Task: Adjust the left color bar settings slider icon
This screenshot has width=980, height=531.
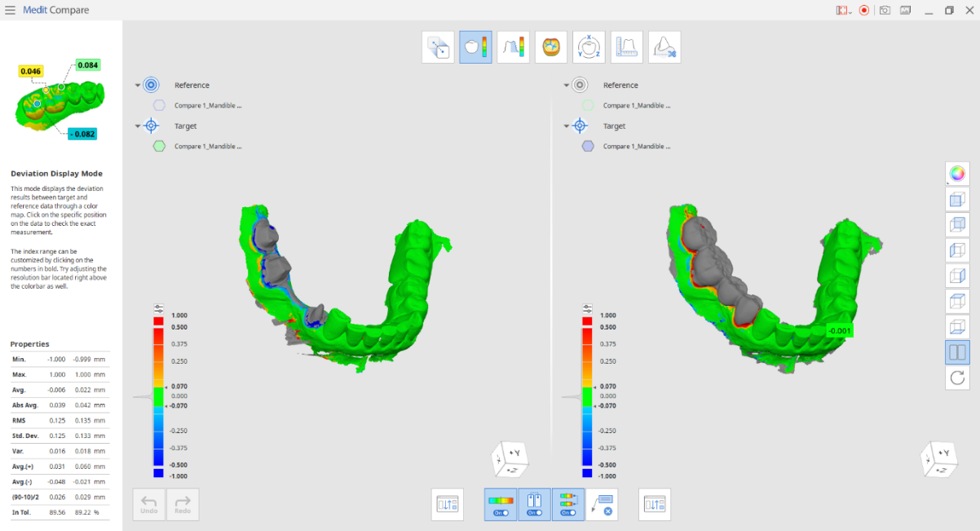Action: (x=158, y=308)
